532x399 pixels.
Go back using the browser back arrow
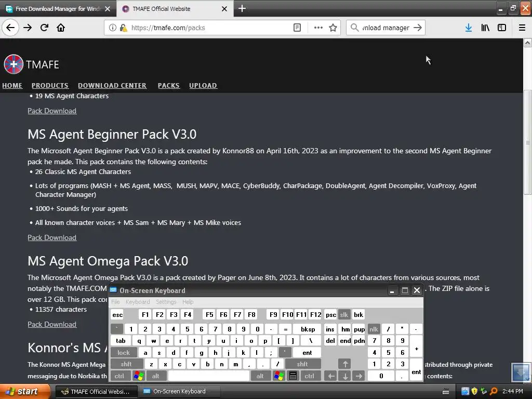(10, 28)
